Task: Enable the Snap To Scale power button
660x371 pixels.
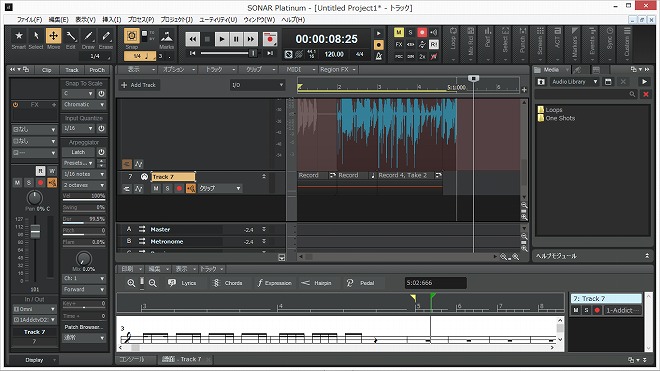Action: 101,93
